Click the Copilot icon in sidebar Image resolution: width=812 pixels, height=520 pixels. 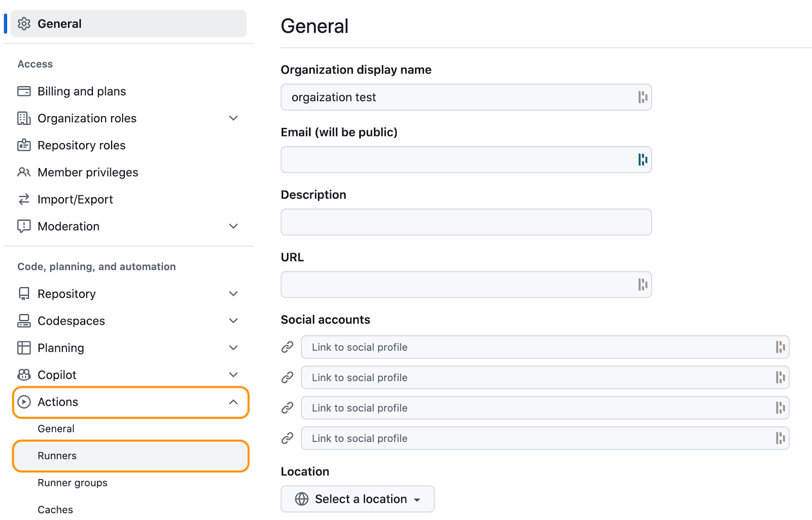[24, 375]
